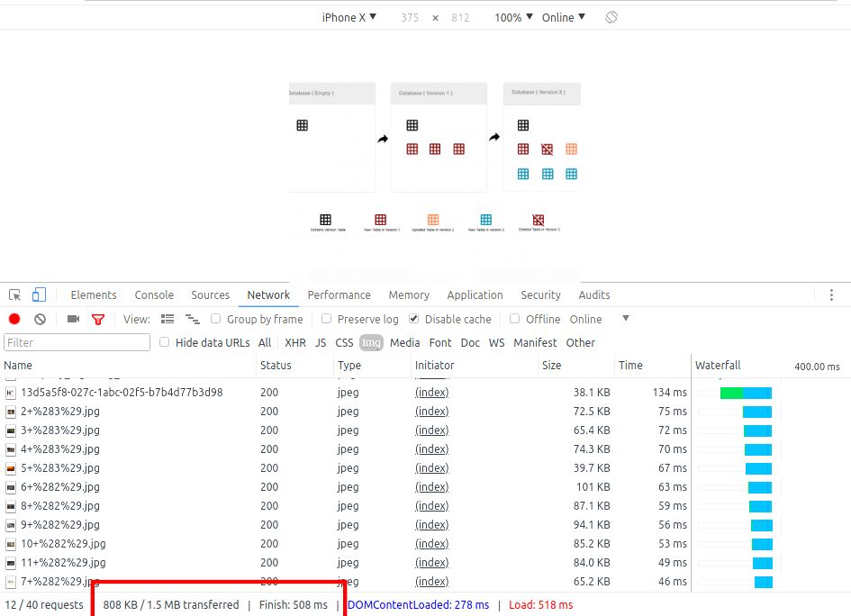Open the (index) initiator link for 2+%283%29.jpg
Viewport: 851px width, 616px height.
click(432, 412)
